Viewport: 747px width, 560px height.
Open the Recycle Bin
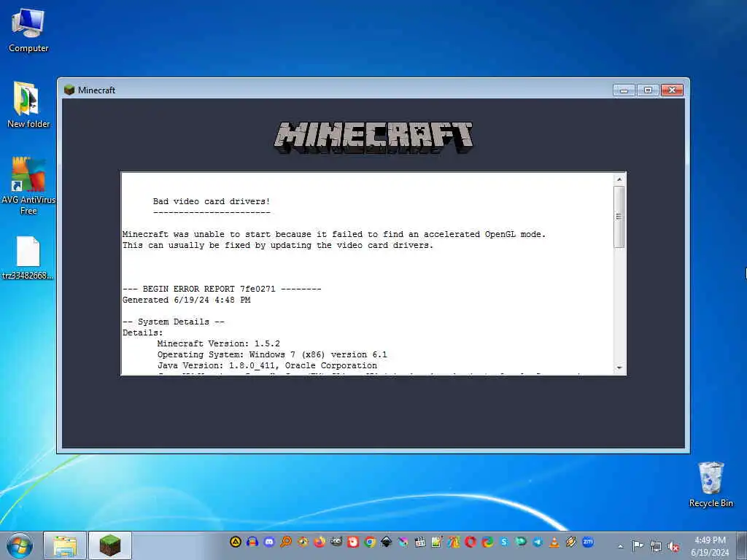click(711, 484)
